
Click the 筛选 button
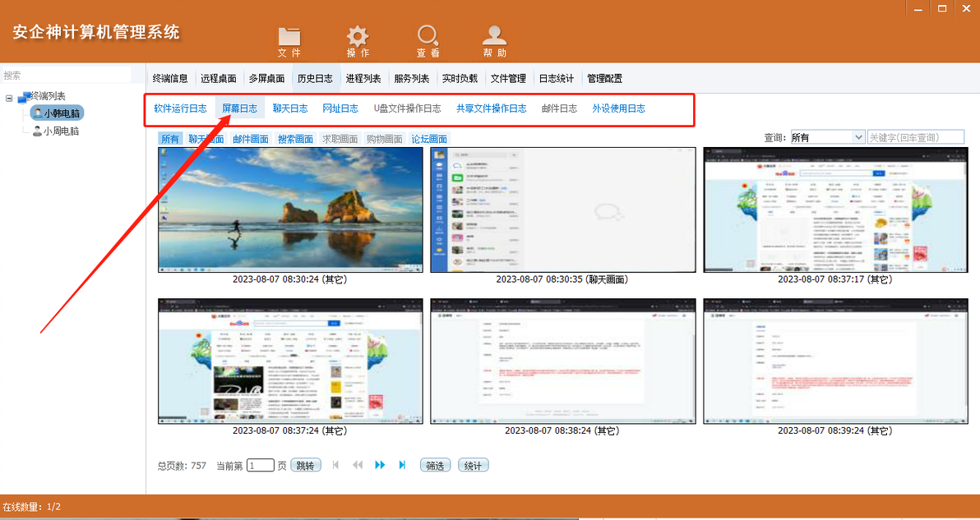tap(435, 465)
